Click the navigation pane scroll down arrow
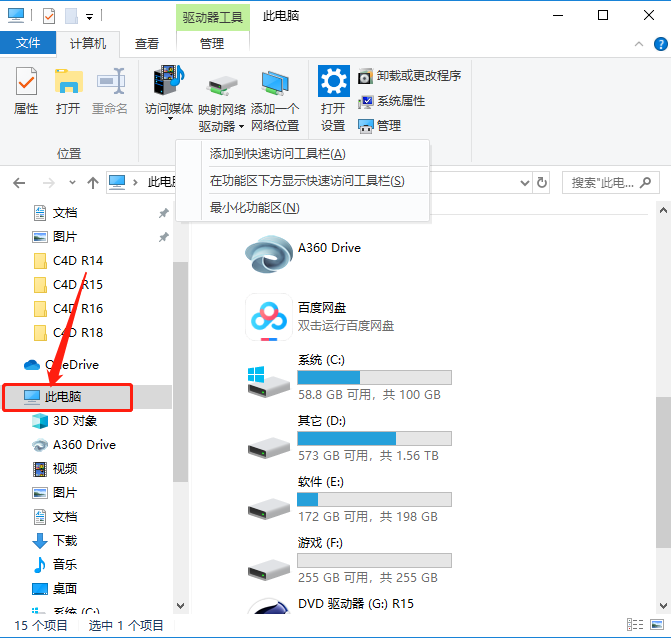 pyautogui.click(x=181, y=605)
